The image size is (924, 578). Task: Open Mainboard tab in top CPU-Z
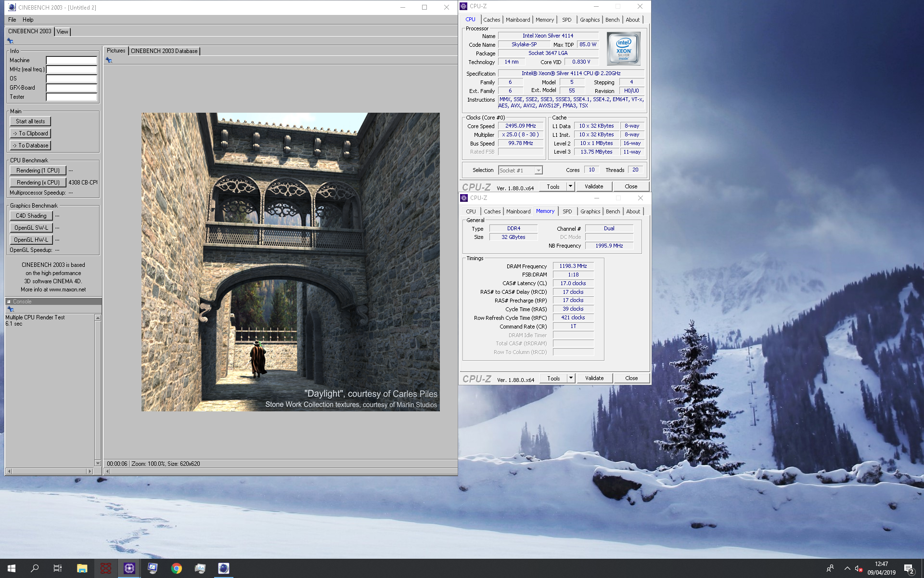pos(518,20)
